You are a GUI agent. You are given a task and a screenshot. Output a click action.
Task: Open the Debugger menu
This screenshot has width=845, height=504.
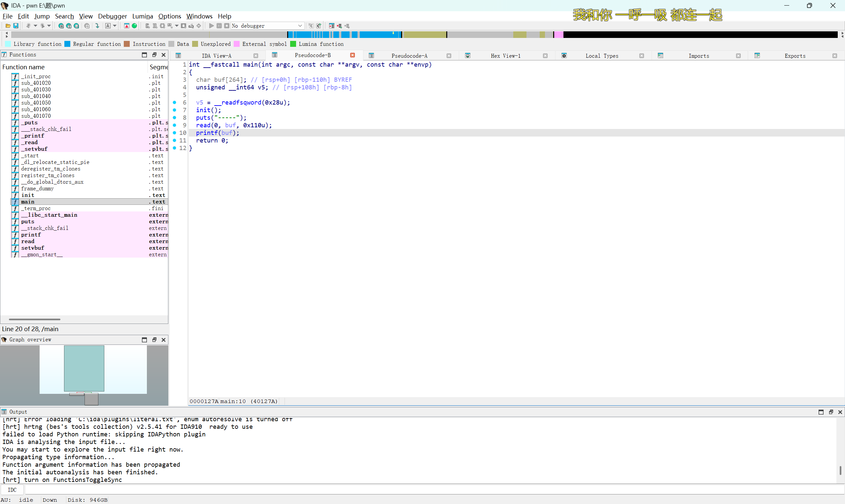point(112,16)
